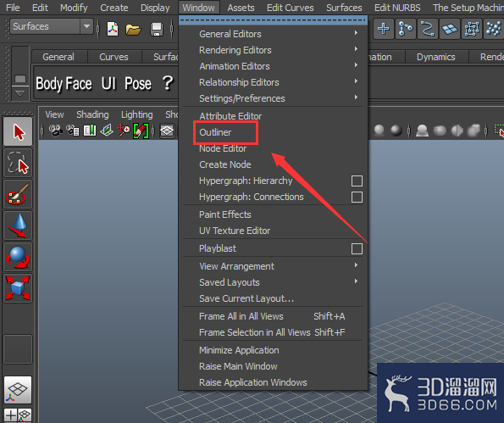Click the dark shaded sphere icon
504x423 pixels.
(x=396, y=131)
